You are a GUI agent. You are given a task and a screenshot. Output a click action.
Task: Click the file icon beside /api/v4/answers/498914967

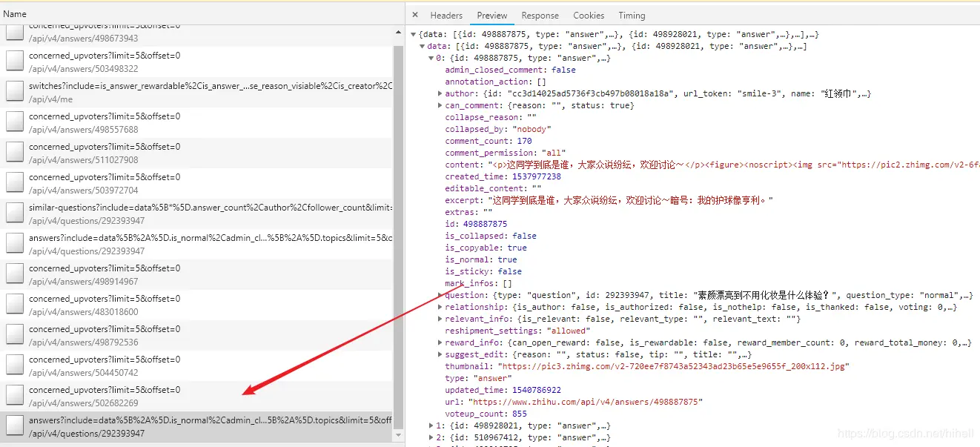15,274
